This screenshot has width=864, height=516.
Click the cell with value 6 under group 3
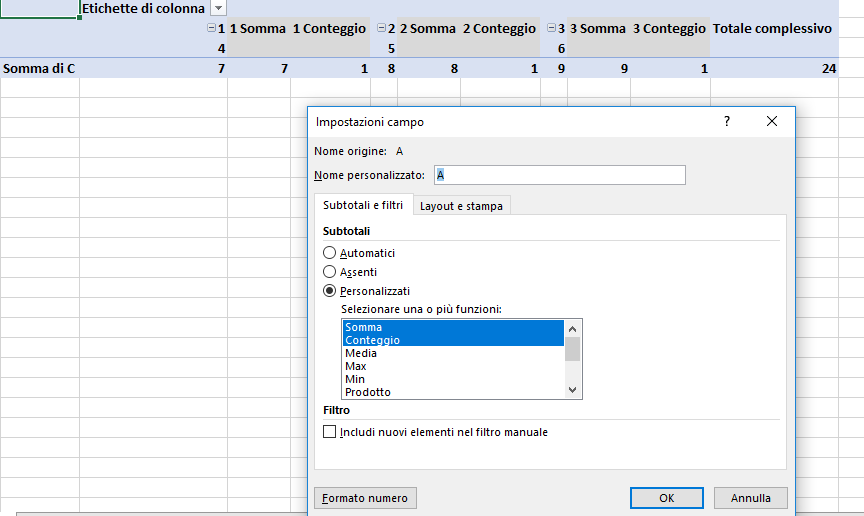[x=561, y=49]
